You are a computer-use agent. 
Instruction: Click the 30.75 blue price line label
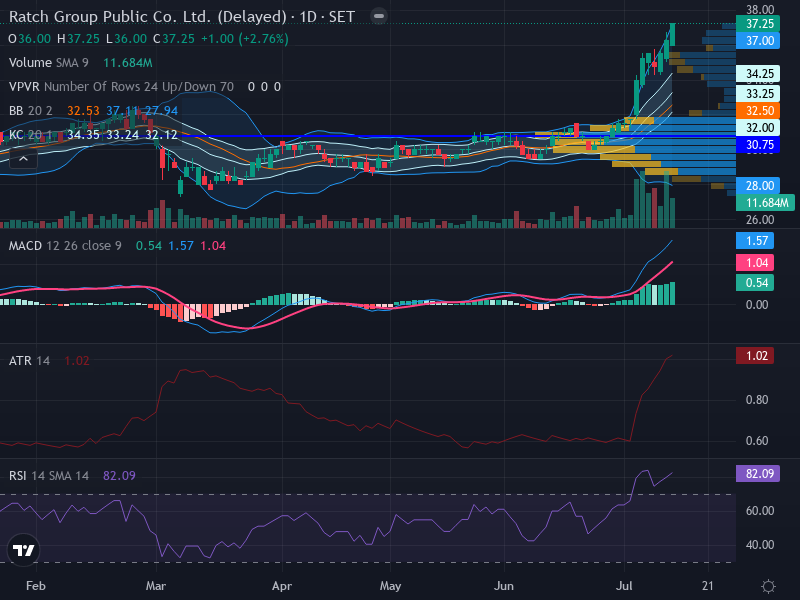click(x=758, y=145)
